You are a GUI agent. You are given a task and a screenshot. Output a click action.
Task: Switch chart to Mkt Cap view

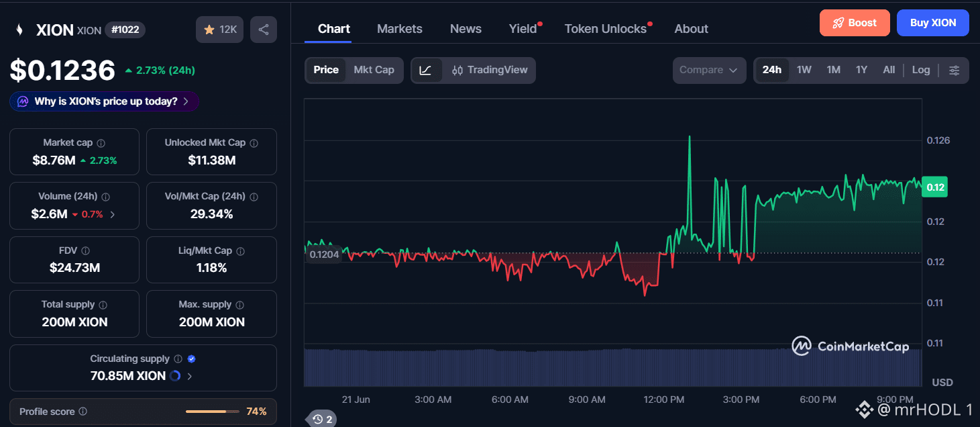click(374, 70)
